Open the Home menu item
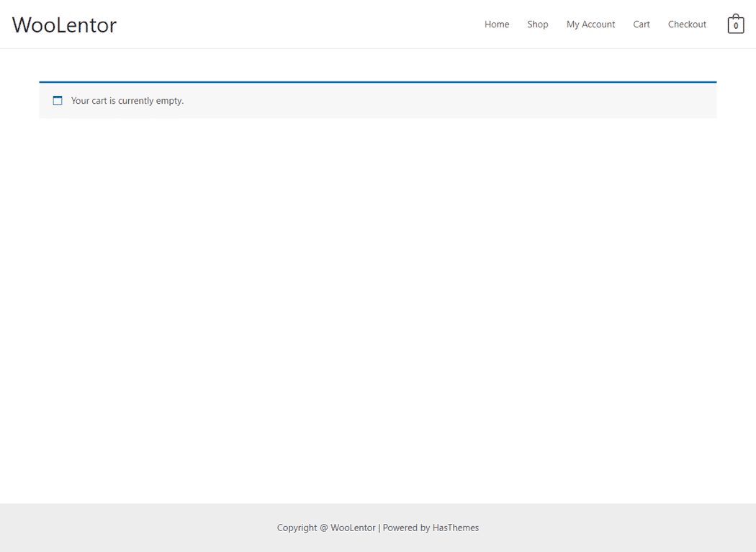Screen dimensions: 756x552 point(497,25)
